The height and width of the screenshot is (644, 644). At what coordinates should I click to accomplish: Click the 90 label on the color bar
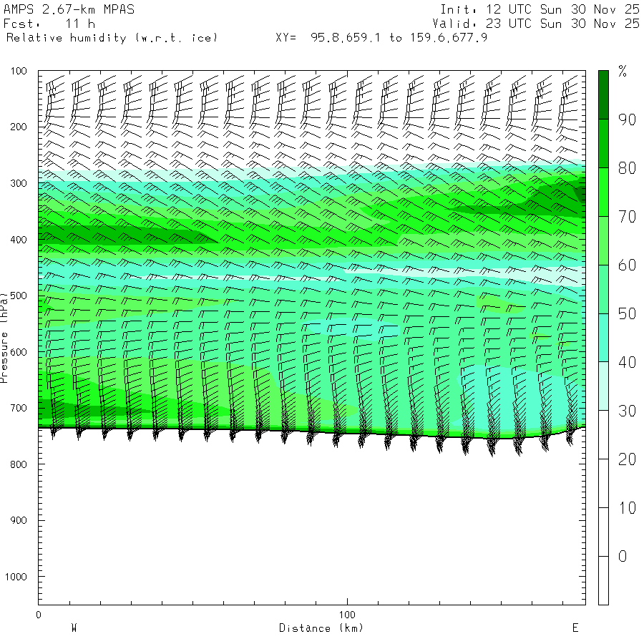coord(627,119)
